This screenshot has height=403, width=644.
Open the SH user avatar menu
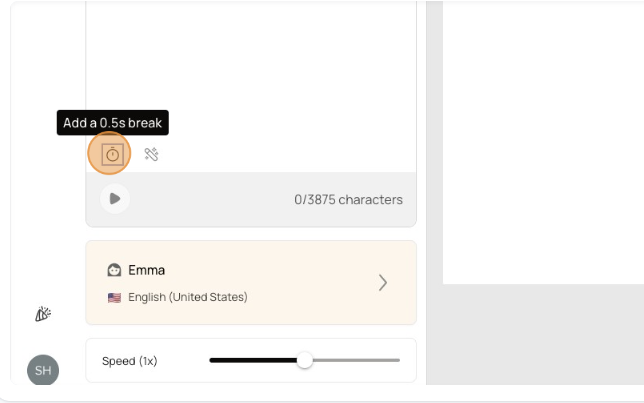click(43, 370)
